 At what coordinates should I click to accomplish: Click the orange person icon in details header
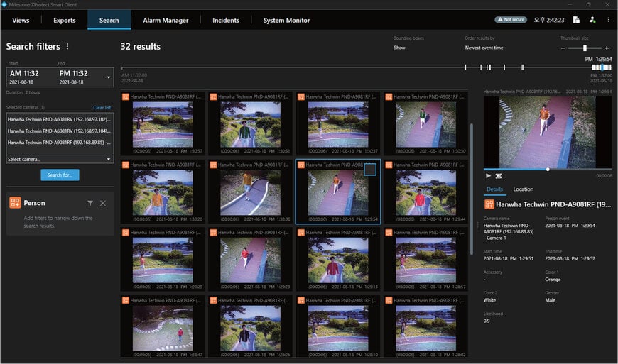pos(489,204)
